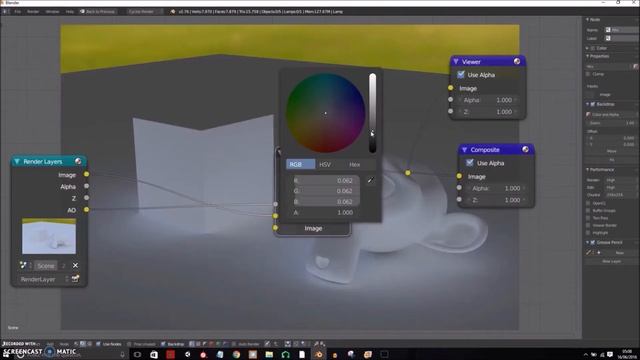Toggle the Grease Pencil panel checkbox

click(x=593, y=242)
